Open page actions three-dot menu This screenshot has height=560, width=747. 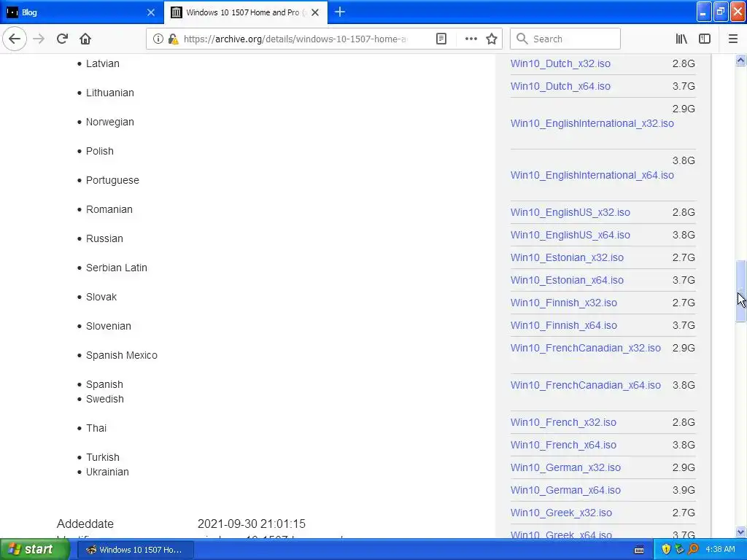tap(471, 39)
